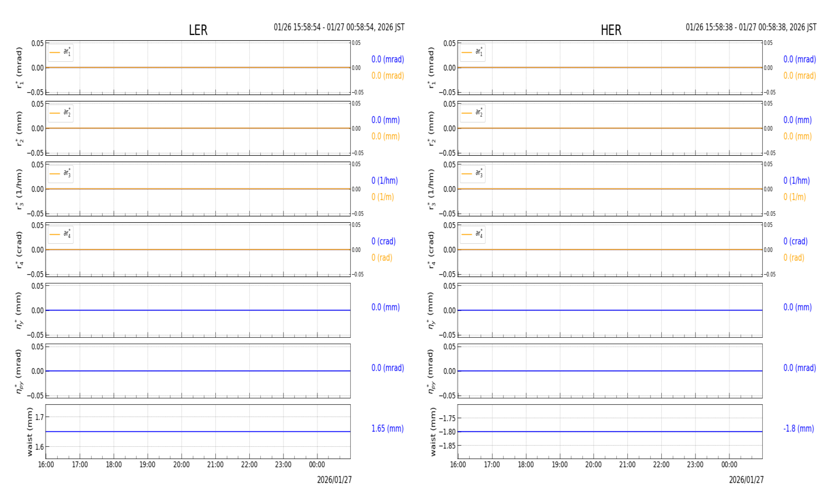
Task: Click the HER 0 (1/hm) readout
Action: [797, 180]
